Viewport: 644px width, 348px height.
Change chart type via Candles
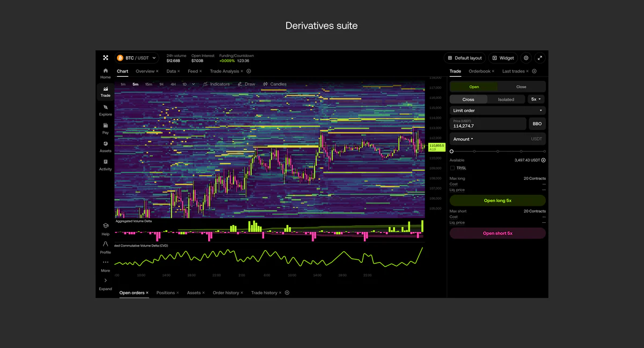275,84
